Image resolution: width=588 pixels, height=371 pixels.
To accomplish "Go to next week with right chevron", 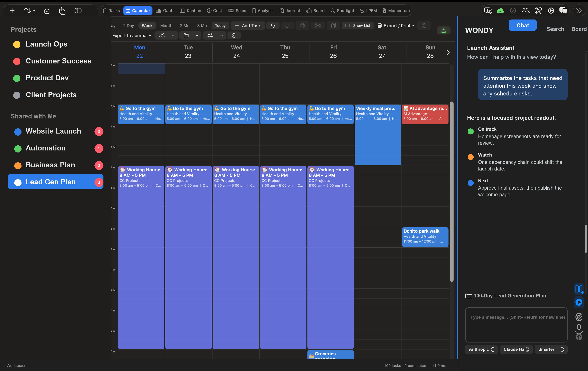I will (448, 52).
